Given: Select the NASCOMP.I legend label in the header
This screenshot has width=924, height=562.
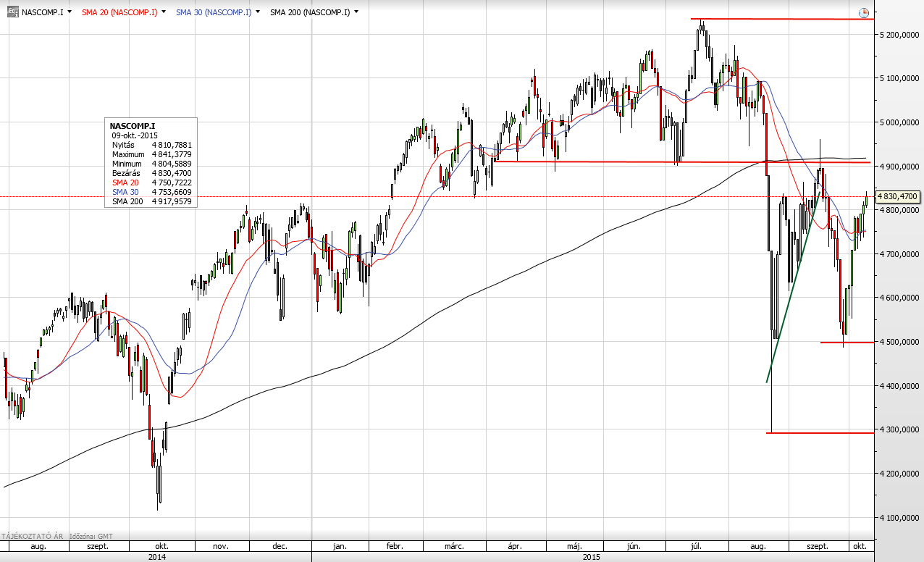Looking at the screenshot, I should pyautogui.click(x=42, y=12).
